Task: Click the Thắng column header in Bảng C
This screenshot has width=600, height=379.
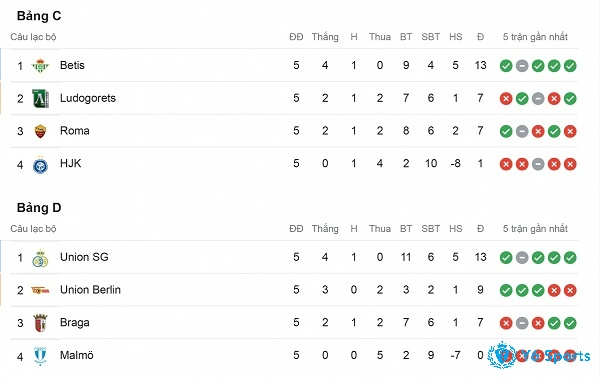Action: (325, 37)
